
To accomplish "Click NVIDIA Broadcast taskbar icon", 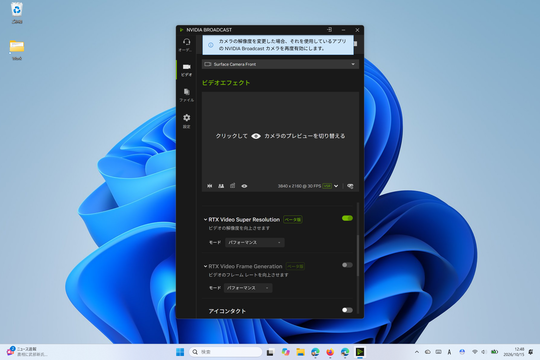I will click(360, 352).
